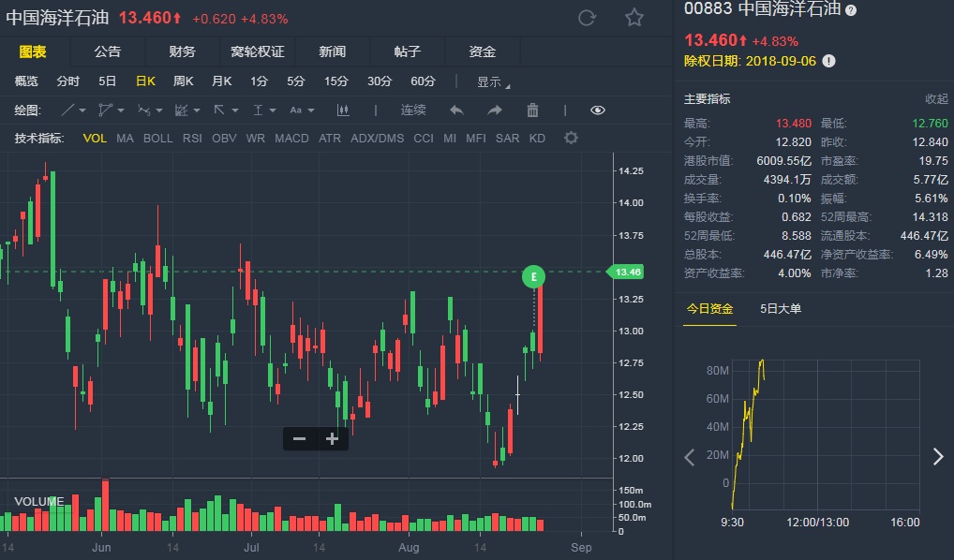Select the line drawing tool

[67, 111]
